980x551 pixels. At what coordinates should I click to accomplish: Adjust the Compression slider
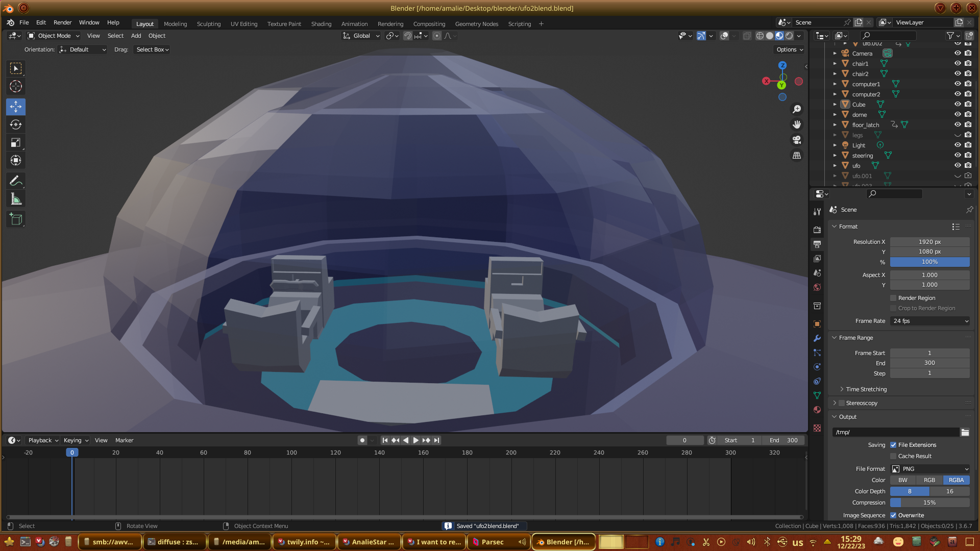tap(929, 503)
